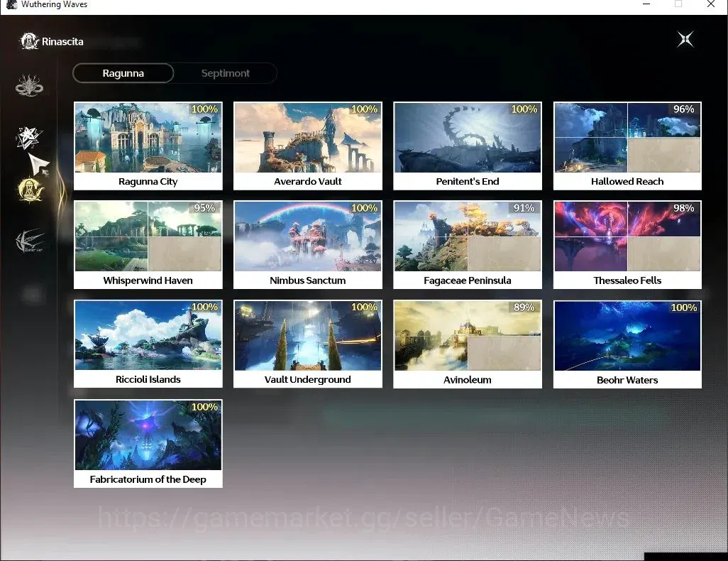Open the Fagaceae Peninsula area card

tap(468, 245)
